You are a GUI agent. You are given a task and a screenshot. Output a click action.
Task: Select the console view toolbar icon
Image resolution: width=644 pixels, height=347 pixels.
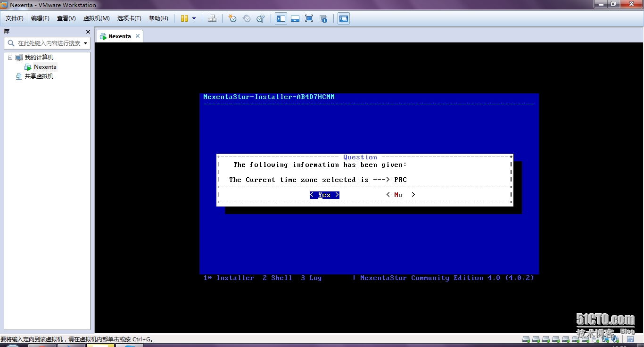click(x=344, y=18)
